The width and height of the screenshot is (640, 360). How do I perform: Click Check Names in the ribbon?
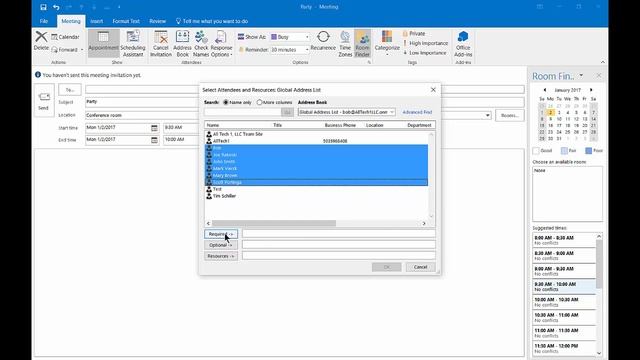pos(201,43)
